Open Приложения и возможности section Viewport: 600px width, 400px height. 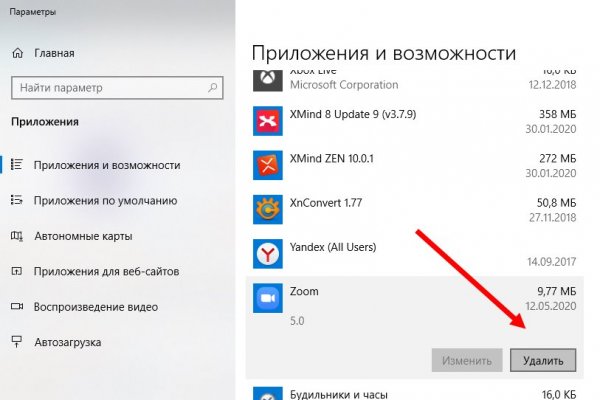click(x=106, y=164)
